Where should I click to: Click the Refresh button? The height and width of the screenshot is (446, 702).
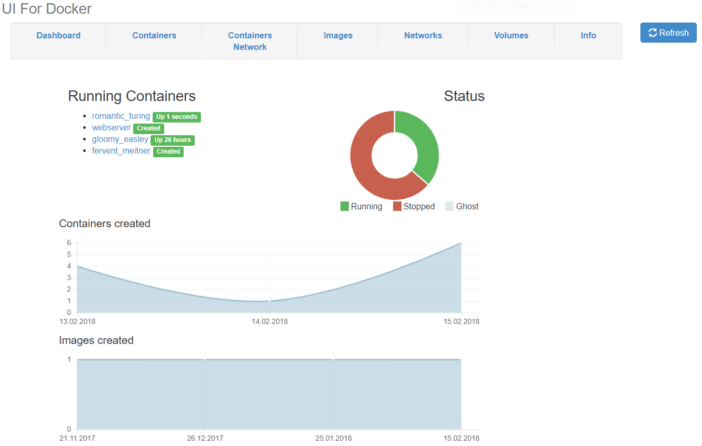668,33
